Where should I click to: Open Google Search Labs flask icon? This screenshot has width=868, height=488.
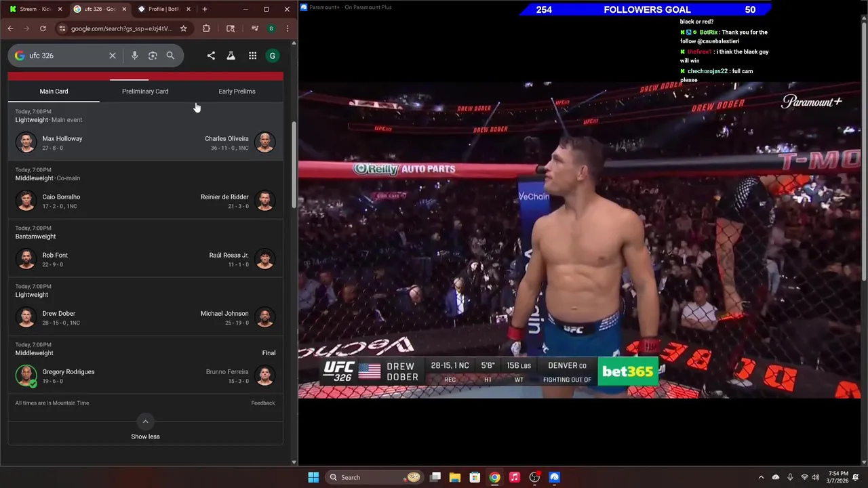(231, 56)
